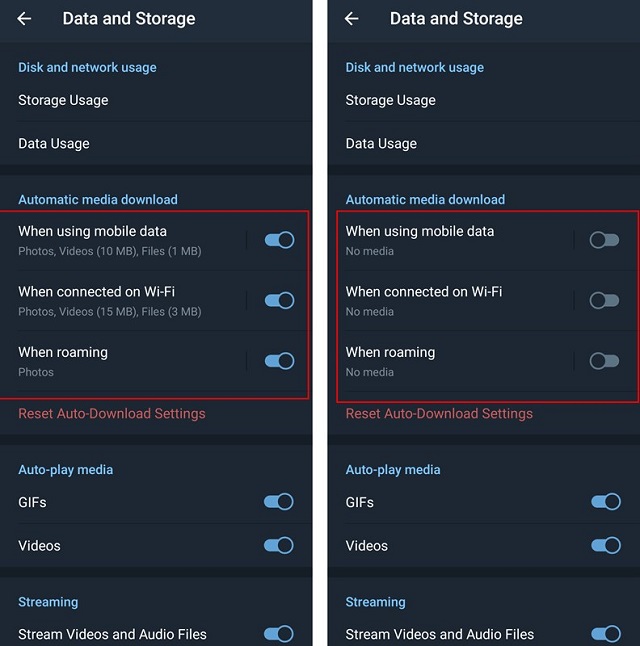Screen dimensions: 640x646
Task: Disable mobile data auto-download on left screen
Action: click(279, 240)
